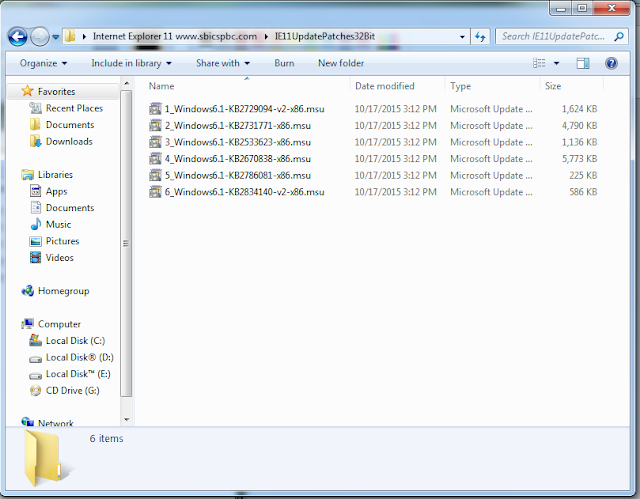Click the Back navigation arrow button
Viewport: 640px width, 499px height.
(x=18, y=37)
